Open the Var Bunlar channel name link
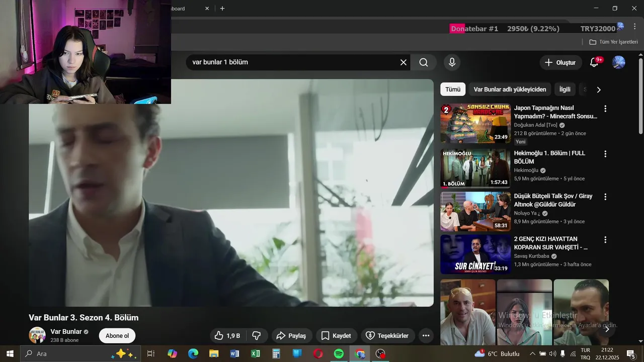Viewport: 644px width, 362px height. tap(66, 332)
